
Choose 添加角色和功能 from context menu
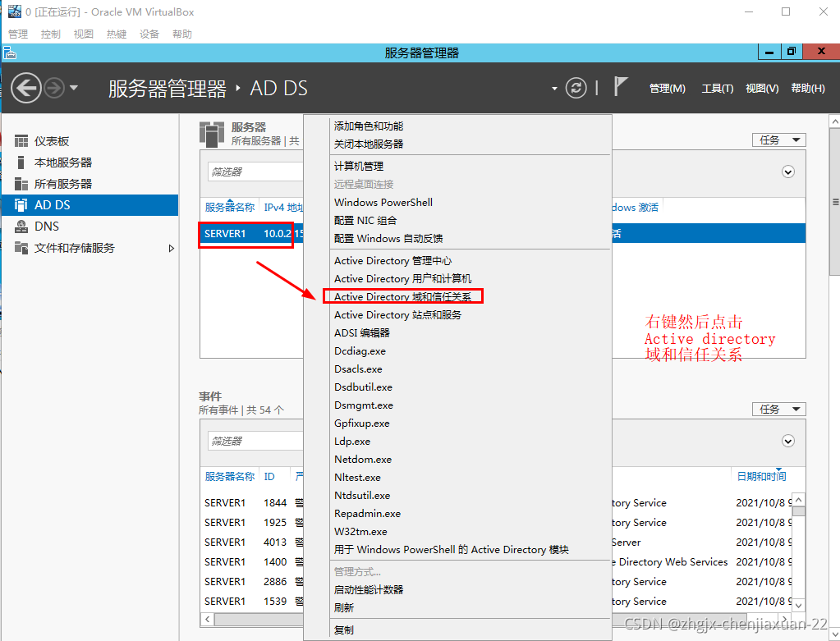(x=369, y=126)
